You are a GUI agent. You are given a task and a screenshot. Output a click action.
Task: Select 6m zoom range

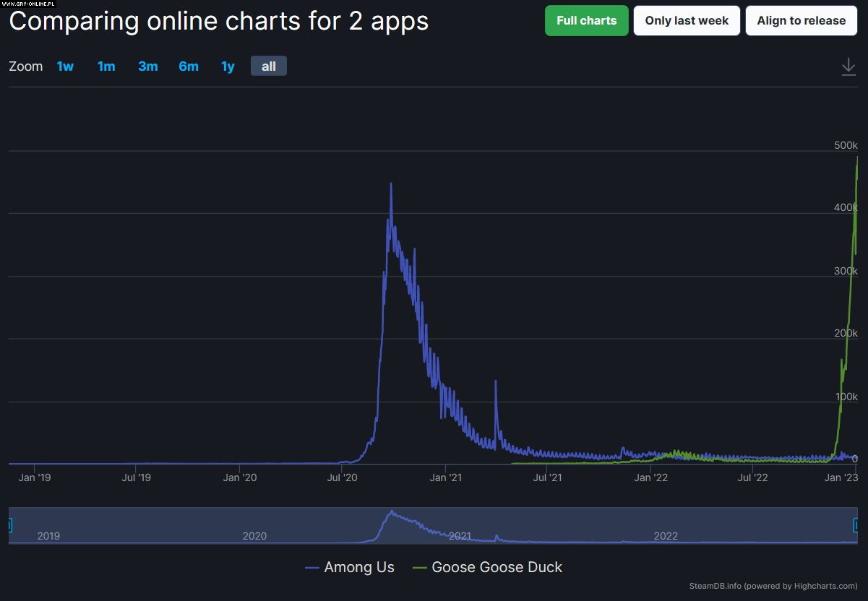(x=189, y=66)
